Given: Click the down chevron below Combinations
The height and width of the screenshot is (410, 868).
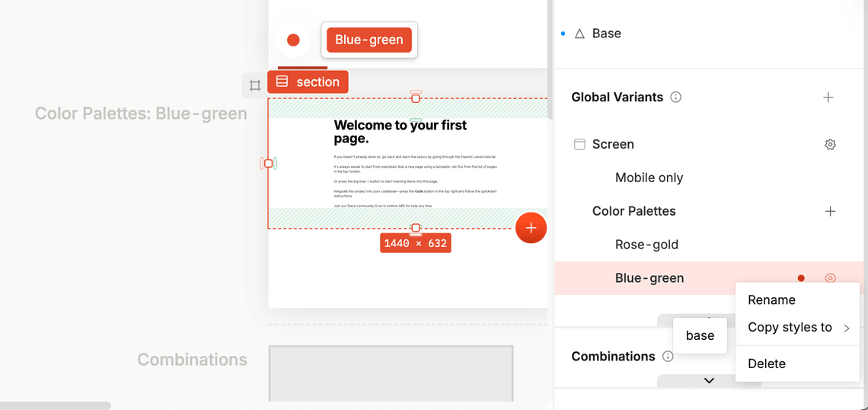Looking at the screenshot, I should [709, 380].
